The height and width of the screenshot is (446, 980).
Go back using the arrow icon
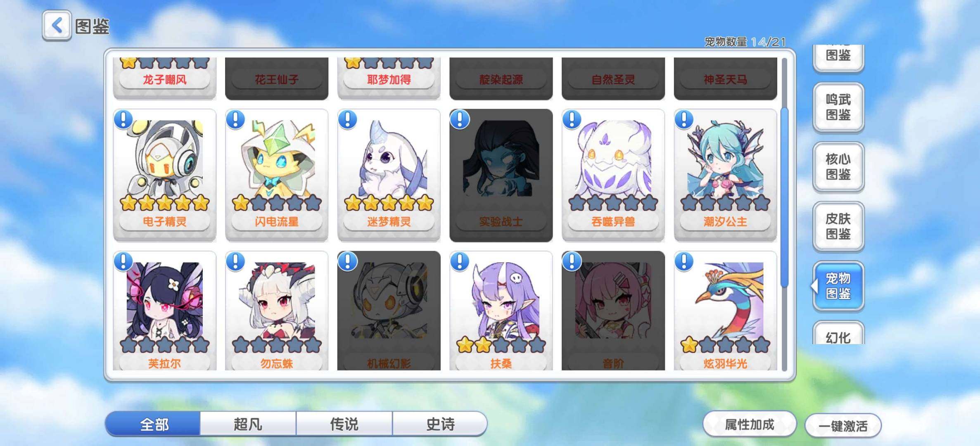(57, 26)
